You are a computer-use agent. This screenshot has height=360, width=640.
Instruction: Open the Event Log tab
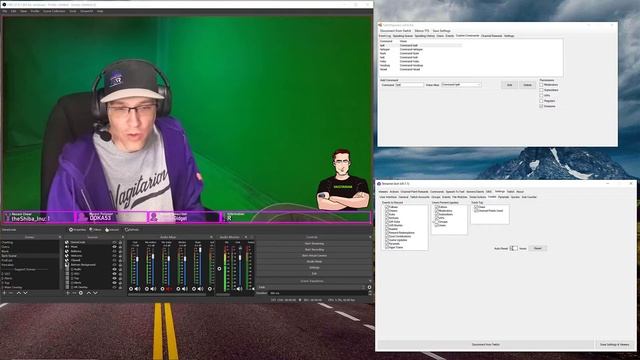pos(384,36)
